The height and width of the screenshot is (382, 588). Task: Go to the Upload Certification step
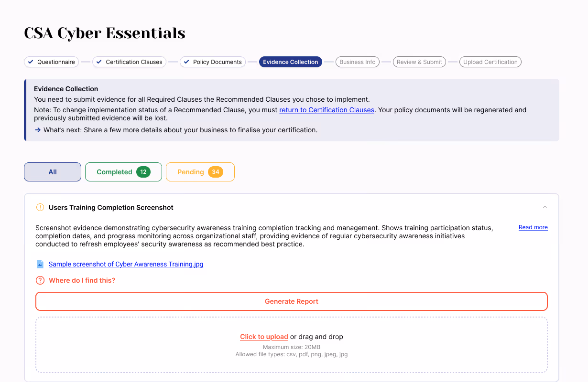tap(490, 62)
